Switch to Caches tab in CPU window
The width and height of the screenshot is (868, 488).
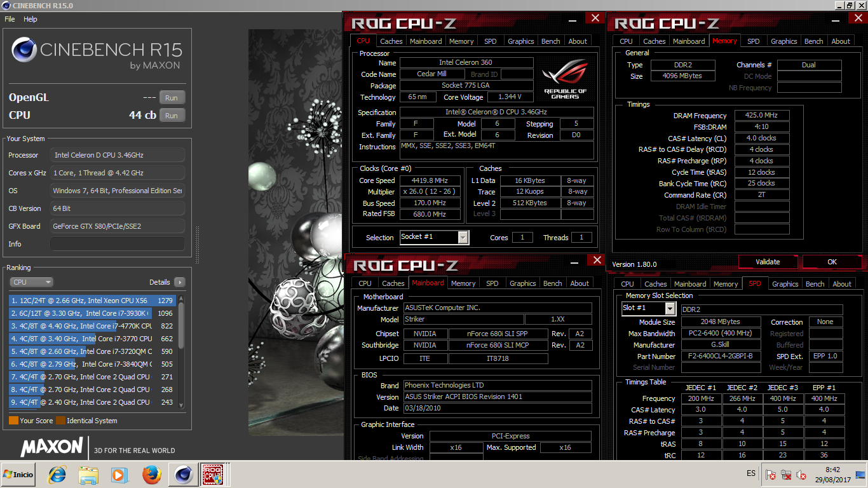pyautogui.click(x=391, y=41)
